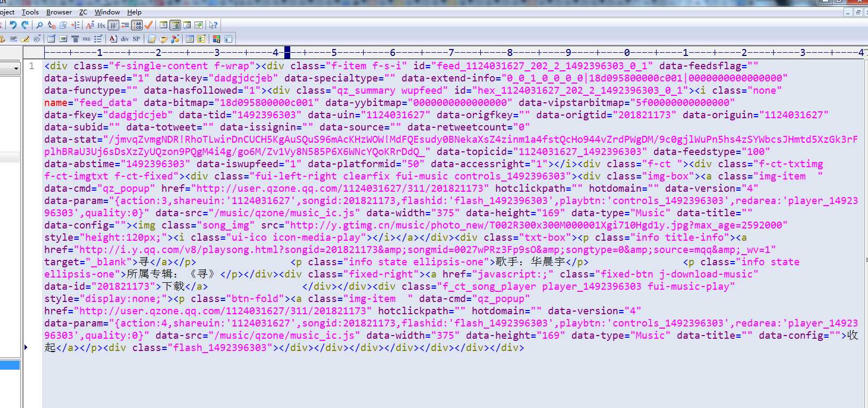Click the center align icon
The image size is (868, 408).
(x=75, y=39)
